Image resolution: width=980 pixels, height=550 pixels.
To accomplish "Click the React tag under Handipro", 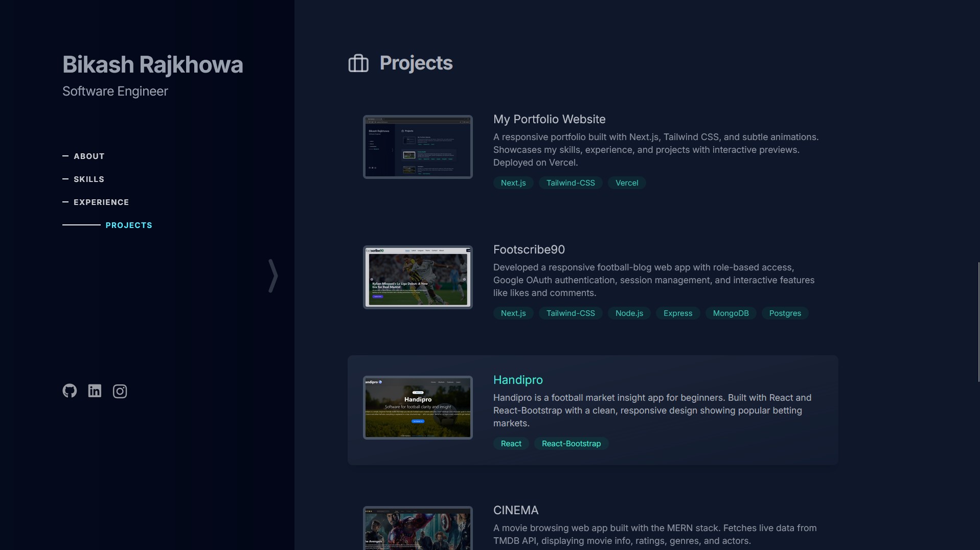I will click(x=511, y=444).
